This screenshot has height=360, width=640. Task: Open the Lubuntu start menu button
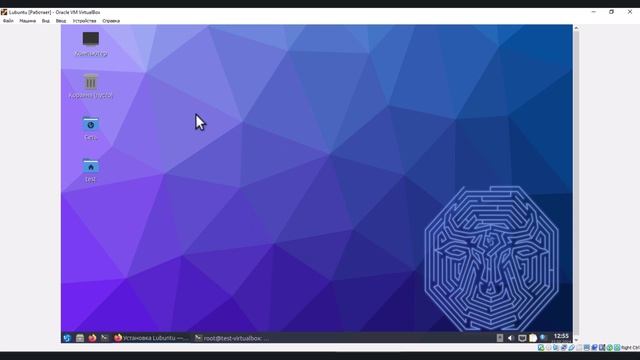pyautogui.click(x=67, y=338)
